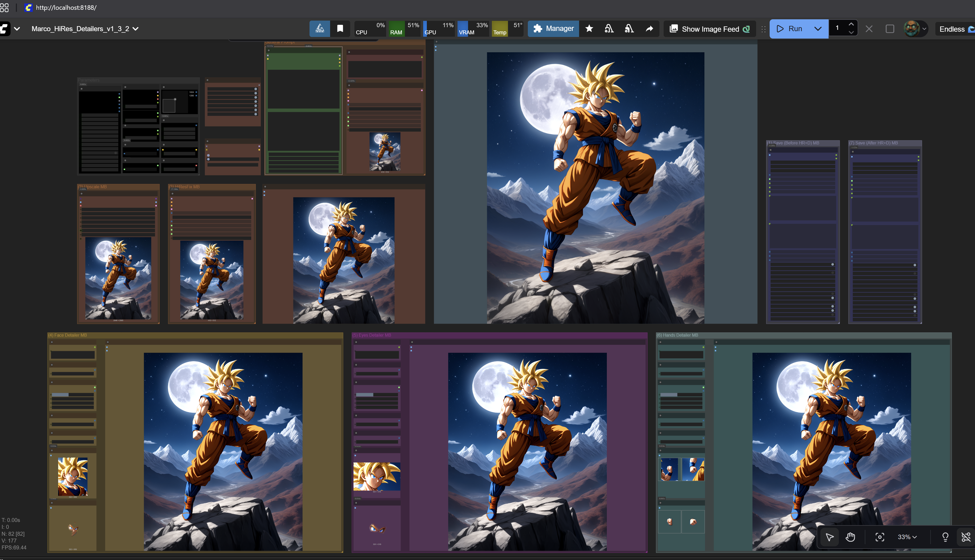Select the hand pan tool
This screenshot has height=560, width=975.
(850, 537)
